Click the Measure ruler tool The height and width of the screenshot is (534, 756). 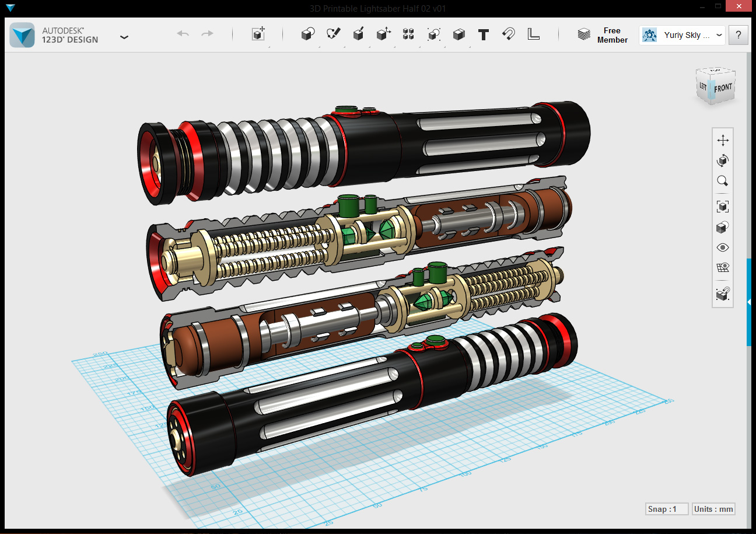pos(533,34)
